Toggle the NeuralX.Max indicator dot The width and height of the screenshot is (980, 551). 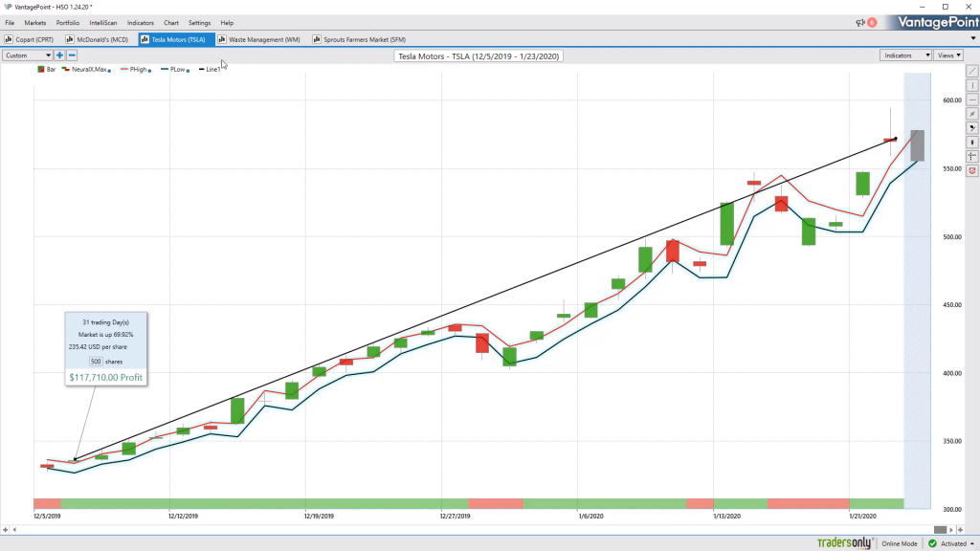pyautogui.click(x=109, y=71)
